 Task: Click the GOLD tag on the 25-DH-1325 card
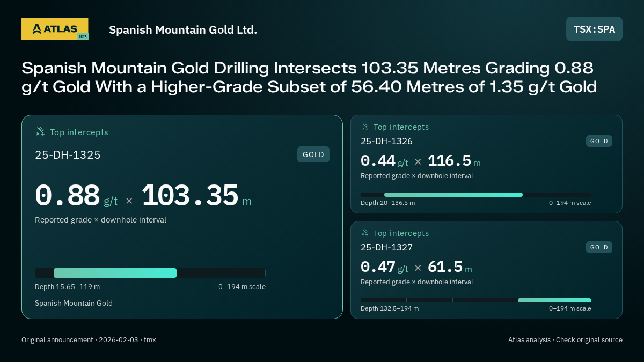(x=313, y=154)
